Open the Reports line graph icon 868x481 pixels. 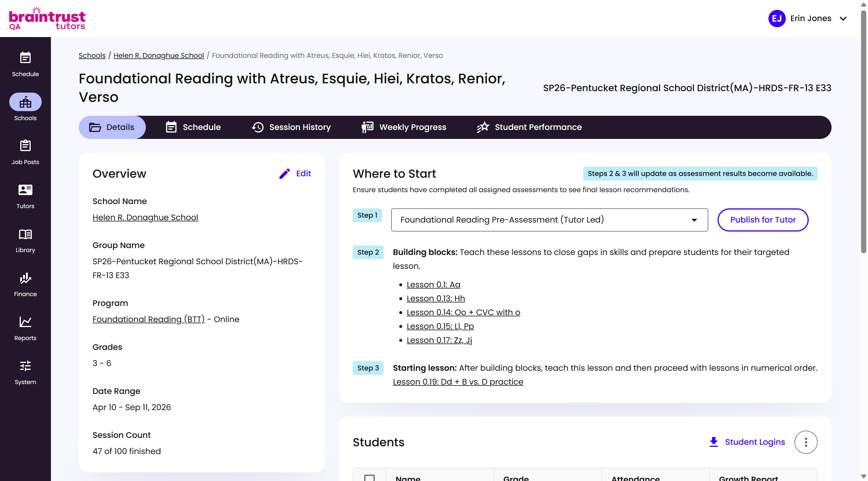point(25,322)
